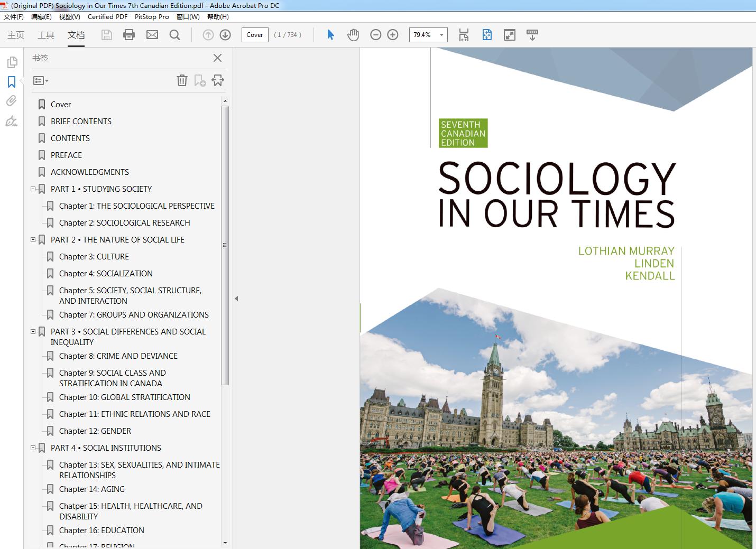
Task: Collapse PART 3 • SOCIAL DIFFERENCES bookmark
Action: coord(33,331)
